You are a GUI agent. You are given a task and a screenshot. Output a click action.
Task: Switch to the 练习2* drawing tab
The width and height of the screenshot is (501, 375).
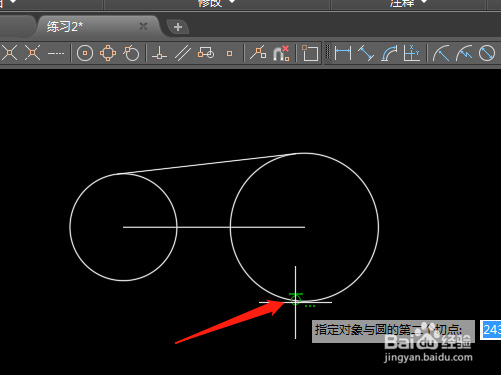[65, 27]
